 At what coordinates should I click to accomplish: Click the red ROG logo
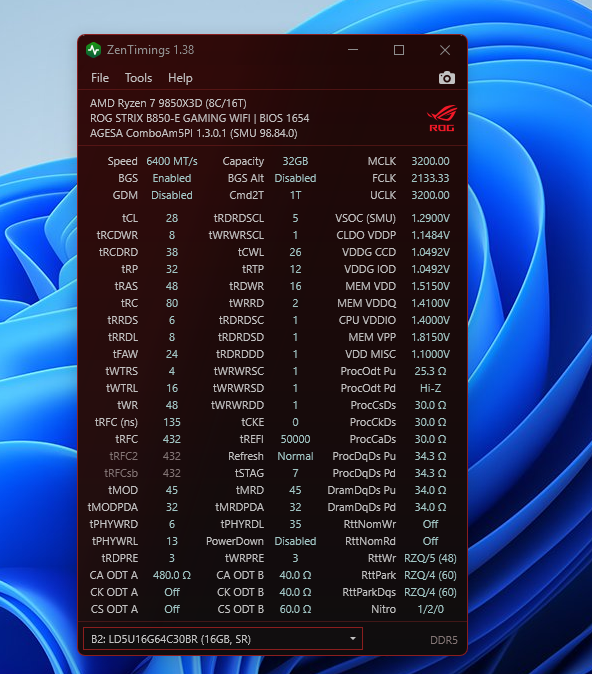(x=442, y=118)
